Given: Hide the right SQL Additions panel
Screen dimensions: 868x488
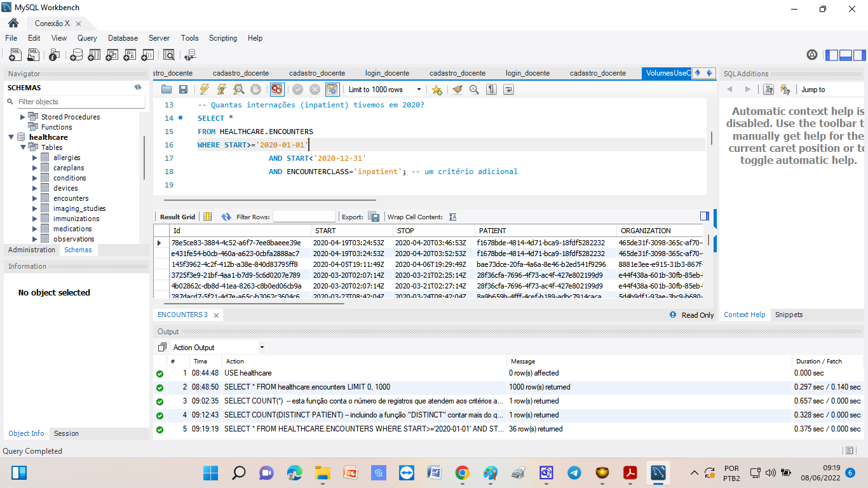Looking at the screenshot, I should (x=858, y=55).
